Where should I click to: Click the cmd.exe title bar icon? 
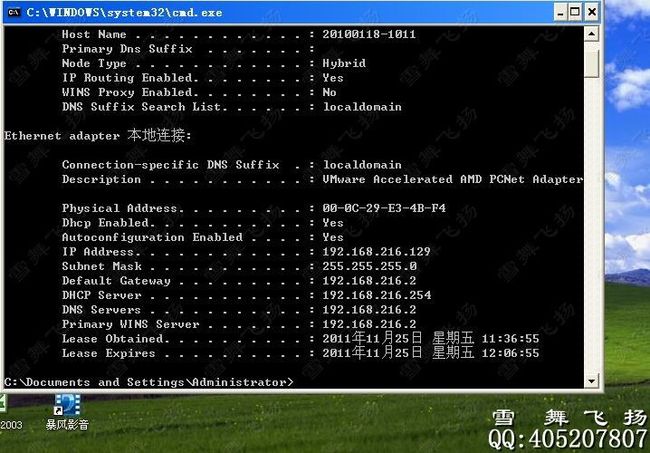(x=13, y=12)
